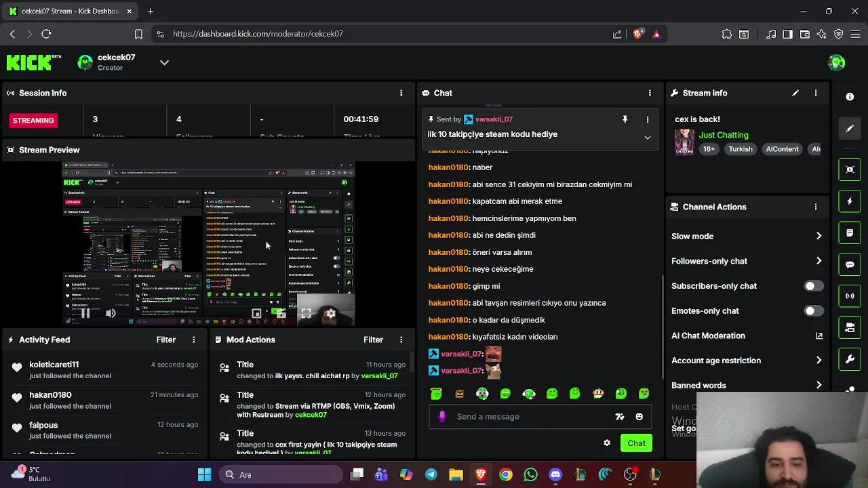
Task: Open Activity Feed Filter
Action: 166,340
